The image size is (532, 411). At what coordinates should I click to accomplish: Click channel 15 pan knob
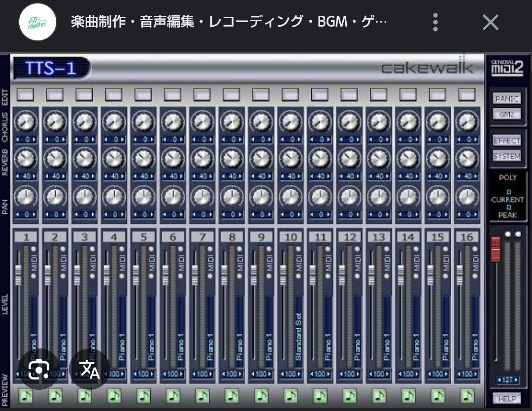pyautogui.click(x=438, y=197)
